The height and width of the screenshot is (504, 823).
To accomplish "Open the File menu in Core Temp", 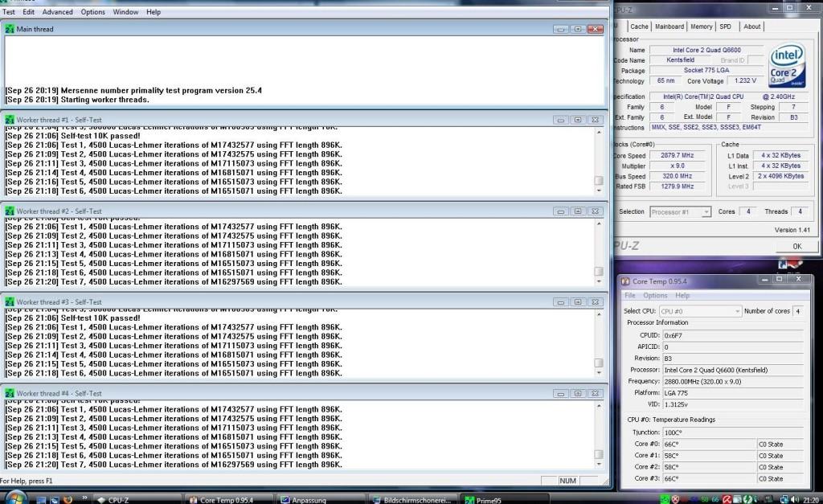I will tap(629, 296).
